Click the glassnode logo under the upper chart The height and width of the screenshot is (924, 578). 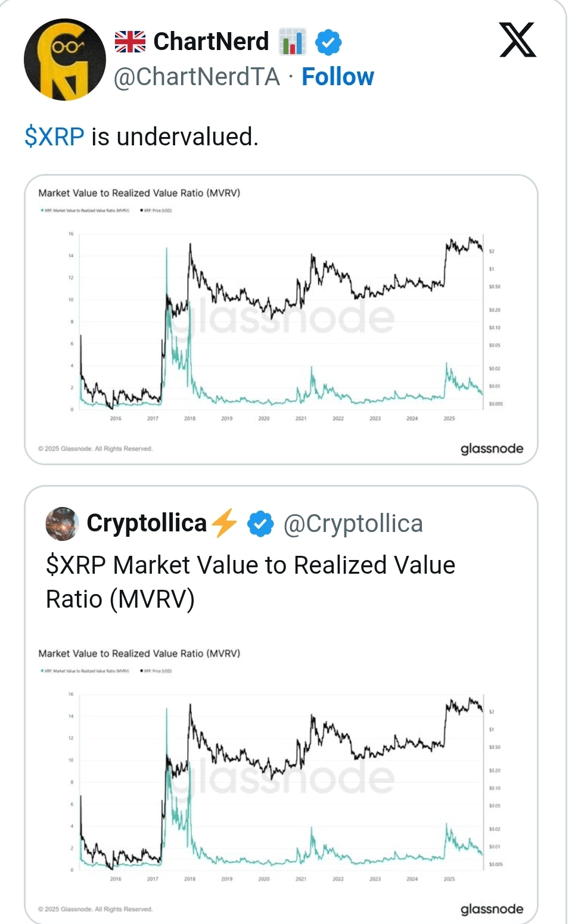492,449
